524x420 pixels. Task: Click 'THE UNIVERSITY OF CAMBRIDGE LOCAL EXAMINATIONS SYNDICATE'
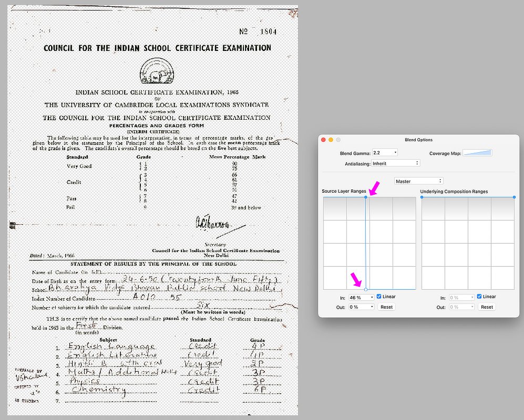pos(157,105)
